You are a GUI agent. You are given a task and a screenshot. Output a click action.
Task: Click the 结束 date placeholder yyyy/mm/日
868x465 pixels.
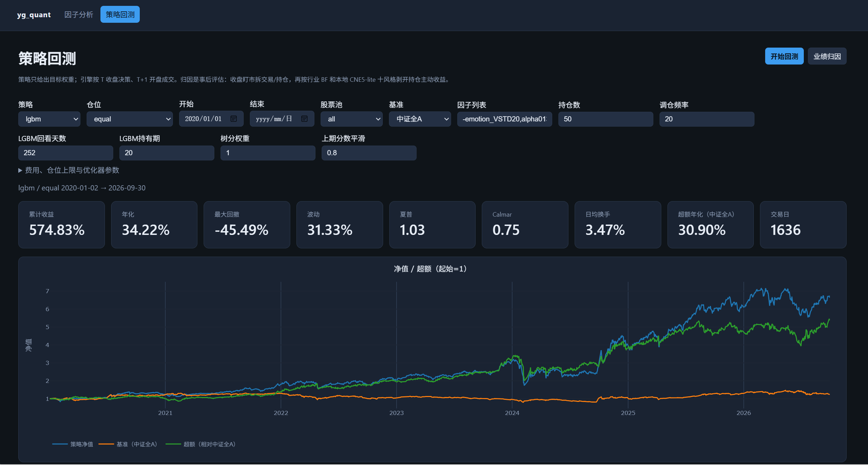[274, 119]
